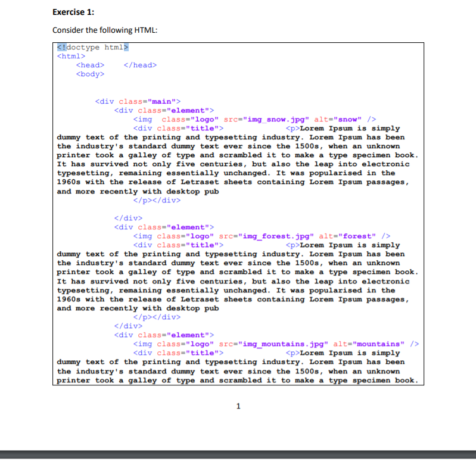The image size is (476, 471).
Task: Click class="logo" on the img_mountains line
Action: click(x=185, y=344)
